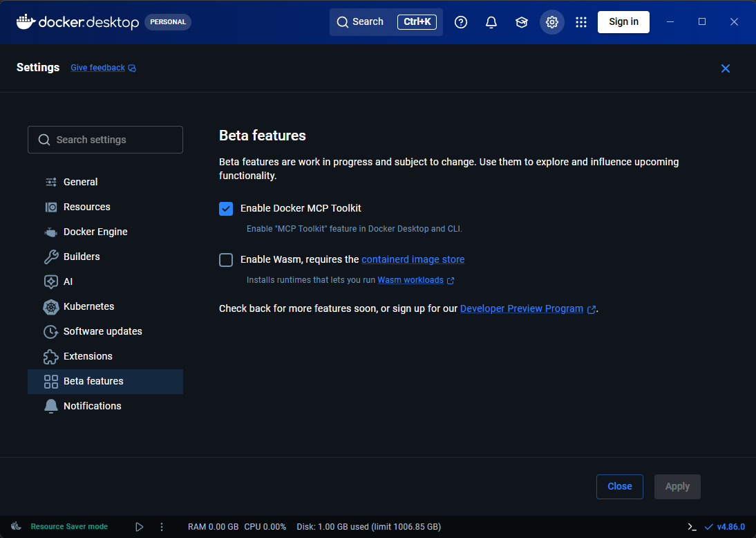Open the terminal icon in status bar
The image size is (756, 538).
tap(692, 527)
